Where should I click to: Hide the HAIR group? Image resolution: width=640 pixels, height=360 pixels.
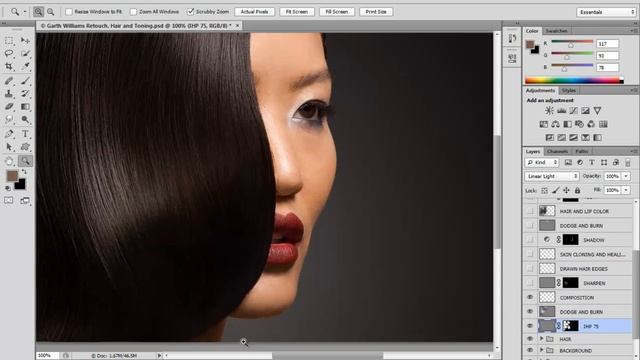point(530,339)
